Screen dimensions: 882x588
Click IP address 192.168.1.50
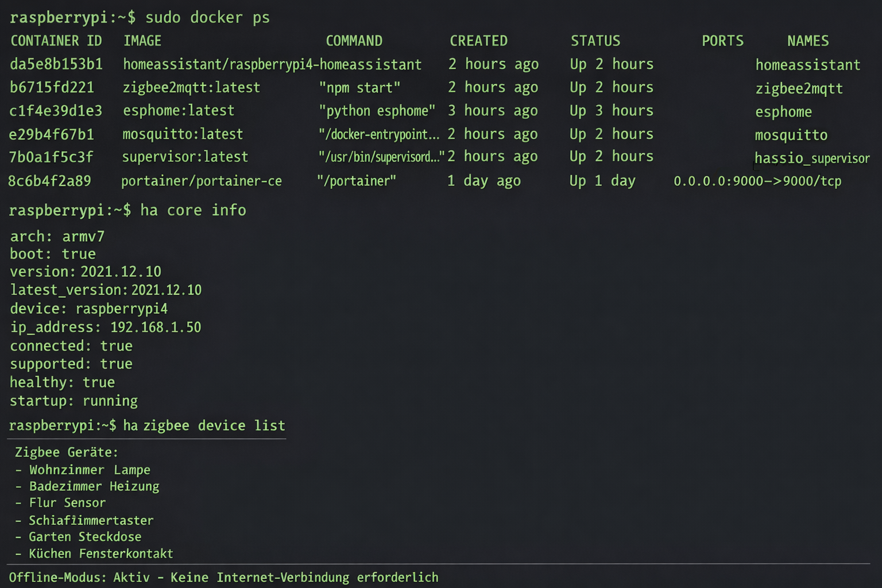click(156, 327)
